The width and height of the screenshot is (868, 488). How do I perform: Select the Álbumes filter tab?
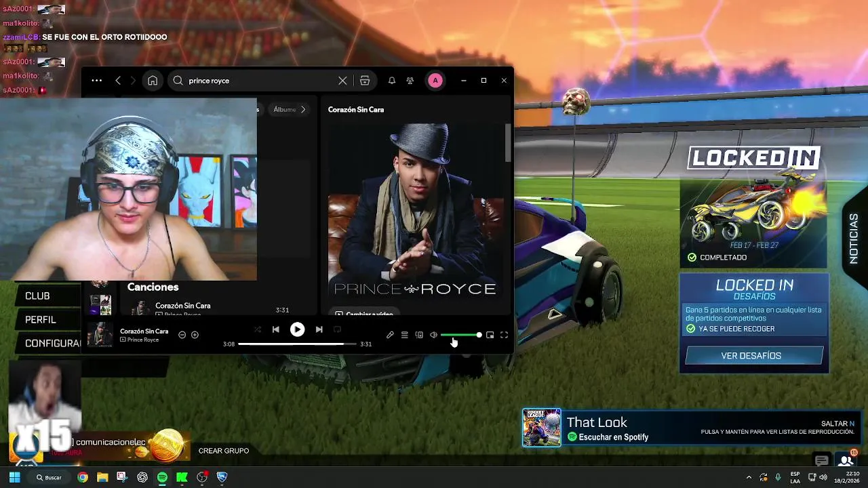(x=285, y=109)
